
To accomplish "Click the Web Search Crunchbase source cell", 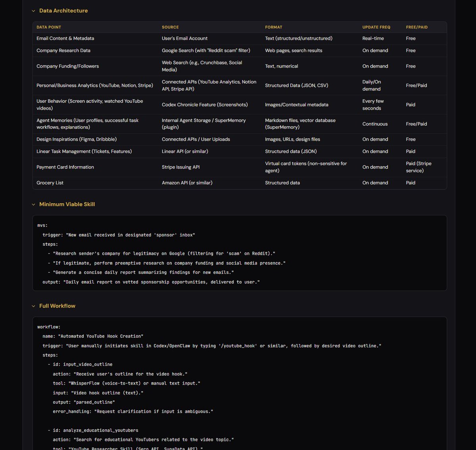I will click(x=202, y=66).
